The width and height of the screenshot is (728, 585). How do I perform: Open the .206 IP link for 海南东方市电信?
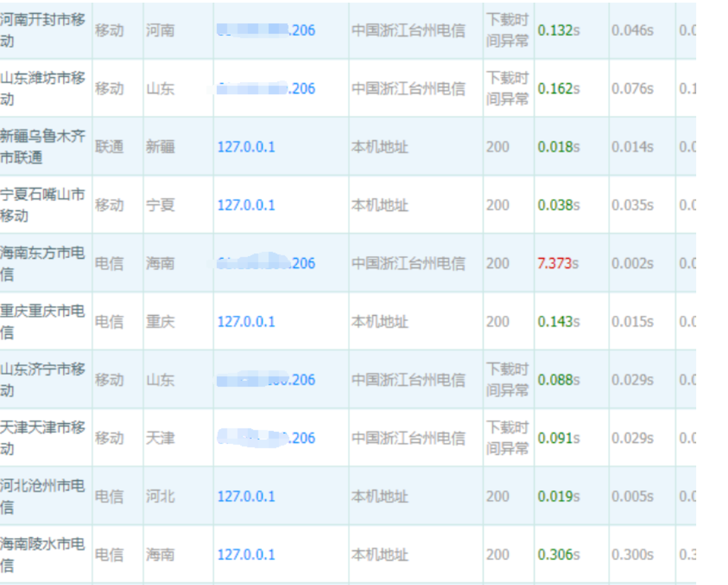[267, 263]
